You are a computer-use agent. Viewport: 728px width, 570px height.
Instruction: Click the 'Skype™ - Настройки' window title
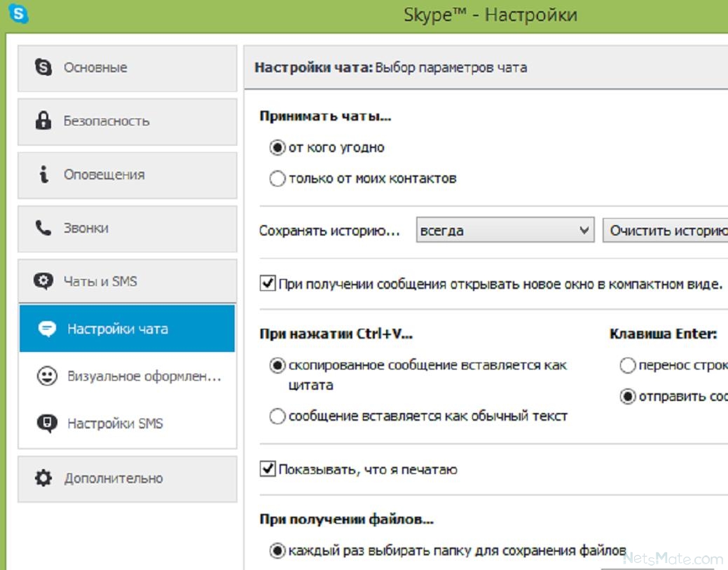tap(490, 15)
